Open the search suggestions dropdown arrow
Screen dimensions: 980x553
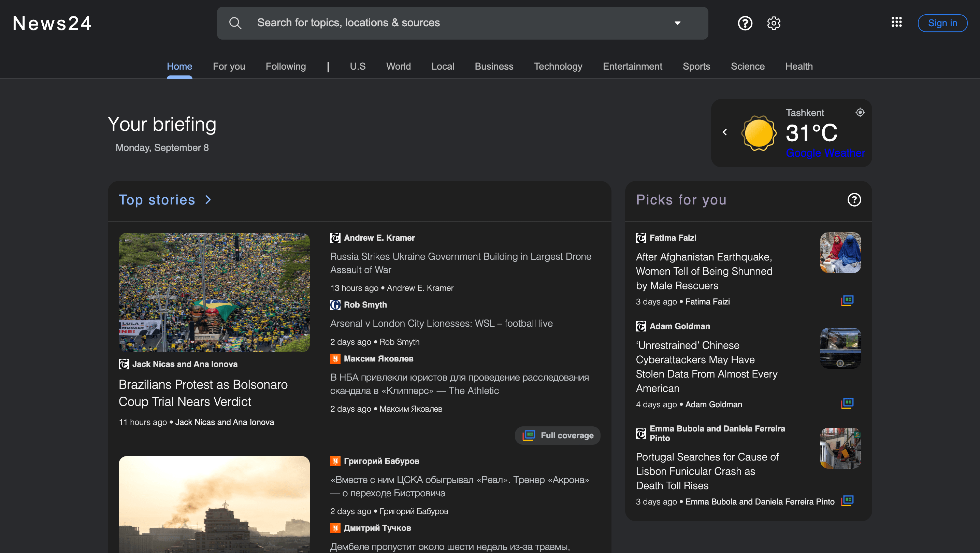(678, 23)
